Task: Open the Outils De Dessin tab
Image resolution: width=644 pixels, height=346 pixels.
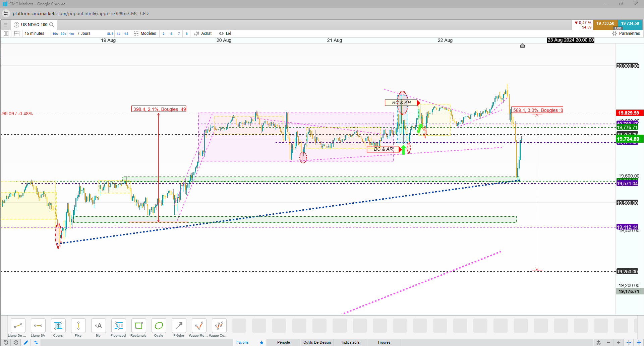Action: coord(317,342)
